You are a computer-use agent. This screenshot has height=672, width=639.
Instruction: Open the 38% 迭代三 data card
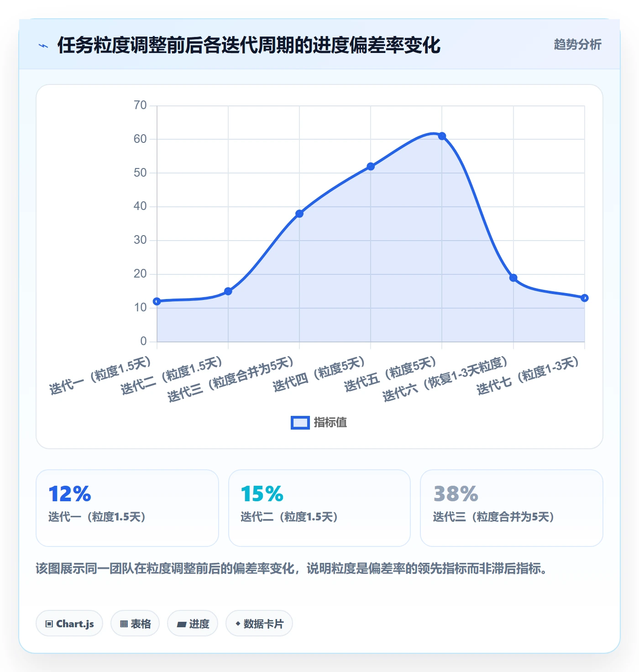click(512, 508)
